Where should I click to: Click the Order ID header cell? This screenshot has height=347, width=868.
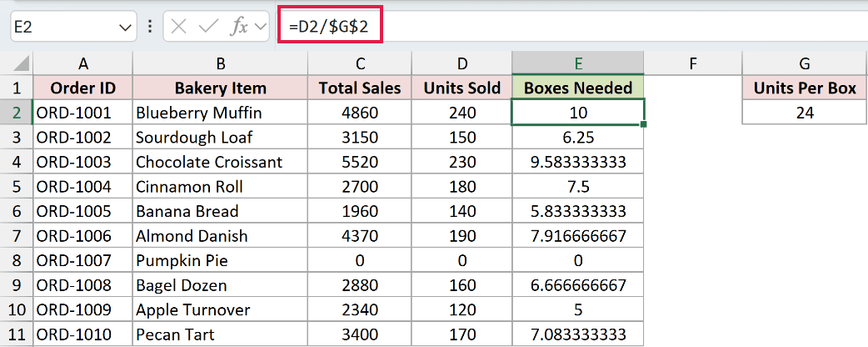83,88
